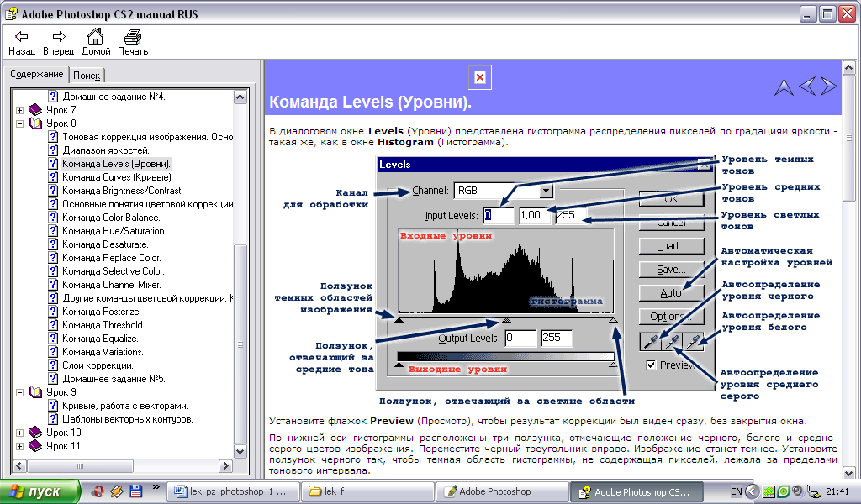The width and height of the screenshot is (861, 504).
Task: Open "Команда Brightness/Contrast." topic
Action: coord(123,191)
